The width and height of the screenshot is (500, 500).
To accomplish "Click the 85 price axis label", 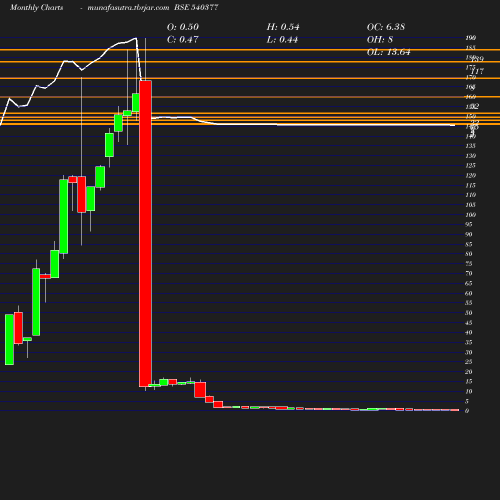I will (469, 244).
